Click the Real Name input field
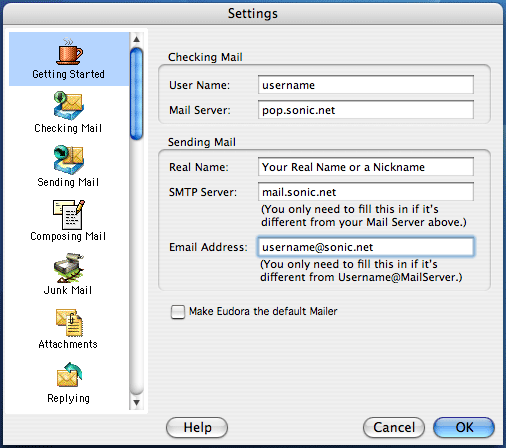The image size is (506, 448). (x=366, y=167)
